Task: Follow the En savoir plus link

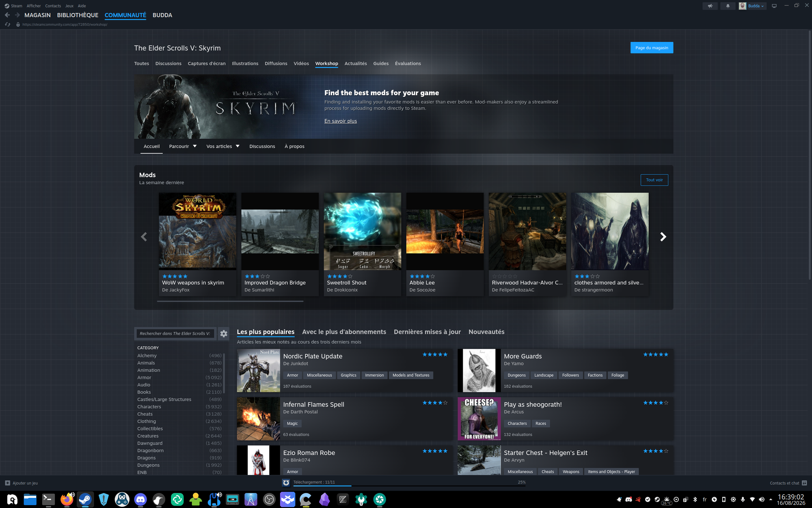Action: (341, 121)
